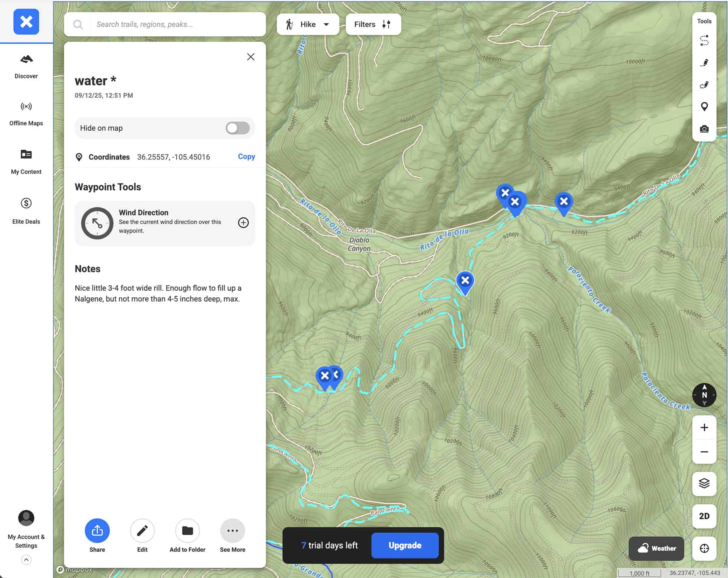
Task: Click the compass north indicator
Action: coord(704,395)
